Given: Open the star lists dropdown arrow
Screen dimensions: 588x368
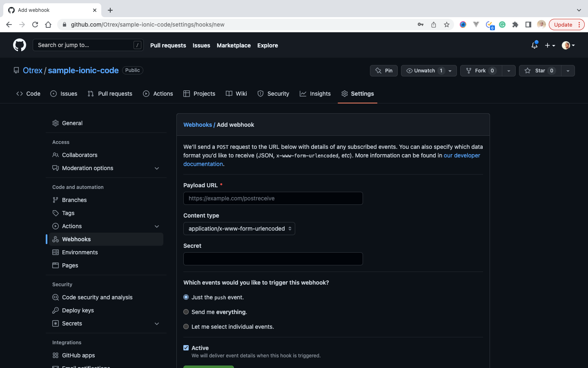Looking at the screenshot, I should 568,71.
